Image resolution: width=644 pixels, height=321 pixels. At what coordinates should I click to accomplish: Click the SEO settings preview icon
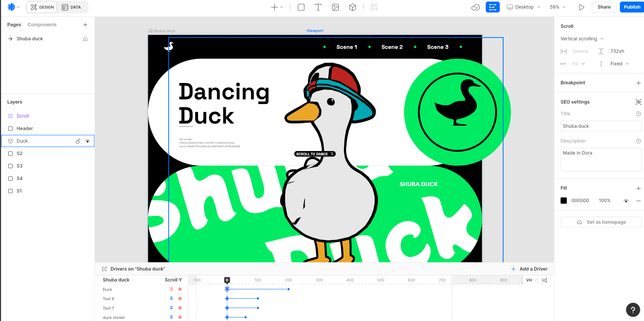point(638,102)
